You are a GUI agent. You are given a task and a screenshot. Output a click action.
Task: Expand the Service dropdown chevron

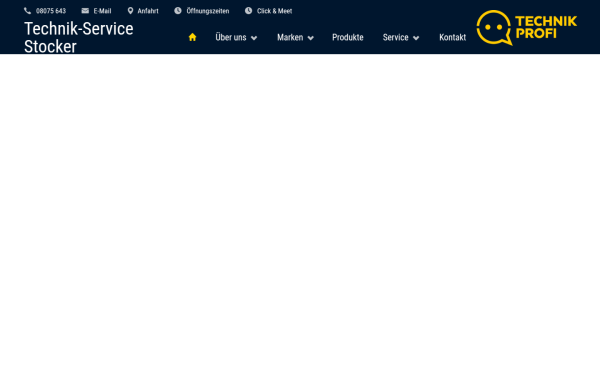pyautogui.click(x=416, y=38)
